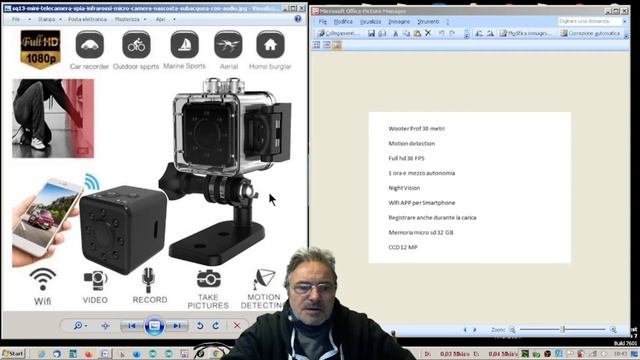Open the Stampa dropdown in Photo Viewer
Screen dimensions: 640x360
coord(49,19)
